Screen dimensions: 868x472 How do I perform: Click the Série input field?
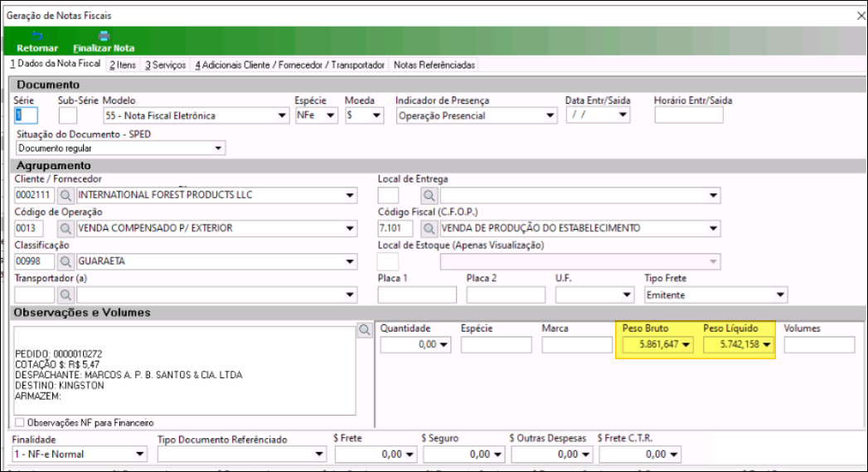click(26, 115)
